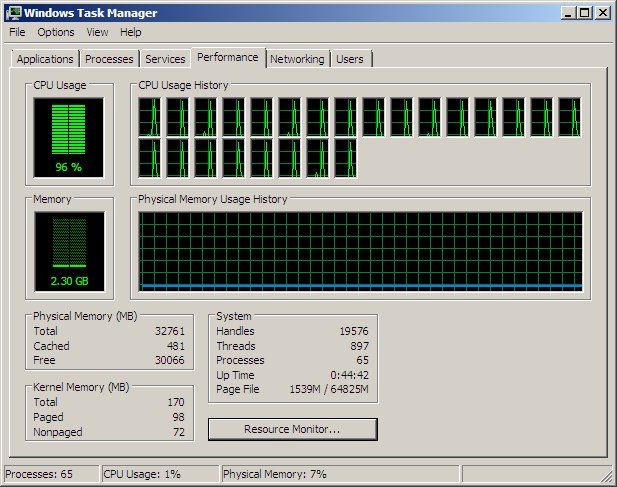Click the Up Time value 0:44:42
This screenshot has width=617, height=487.
point(349,375)
